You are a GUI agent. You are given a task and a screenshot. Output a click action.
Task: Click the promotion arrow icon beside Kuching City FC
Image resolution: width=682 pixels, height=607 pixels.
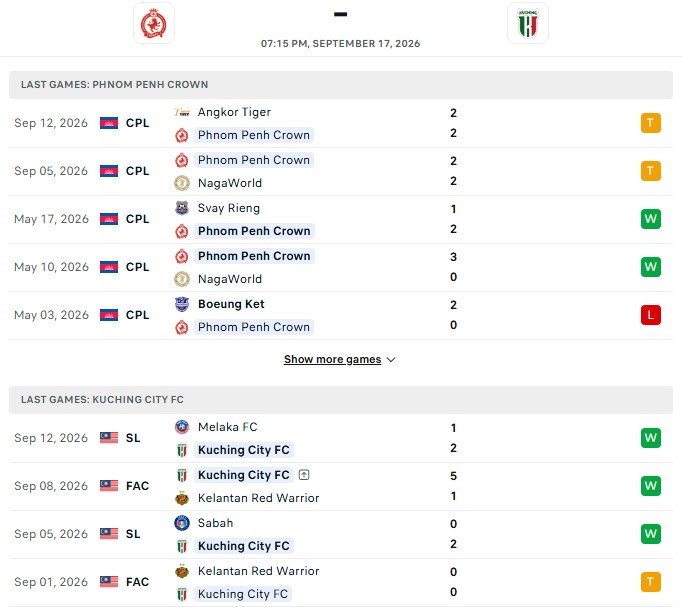304,475
